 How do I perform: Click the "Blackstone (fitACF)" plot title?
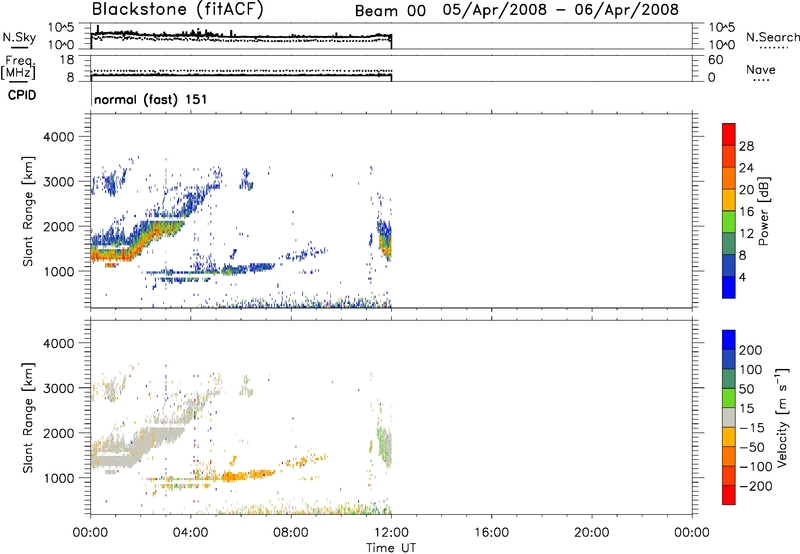[x=178, y=9]
